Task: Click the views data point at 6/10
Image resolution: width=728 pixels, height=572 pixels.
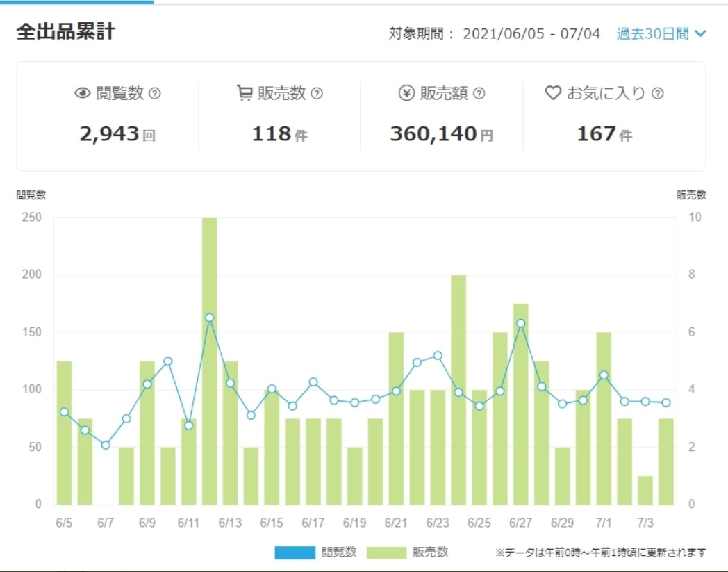Action: [x=168, y=361]
